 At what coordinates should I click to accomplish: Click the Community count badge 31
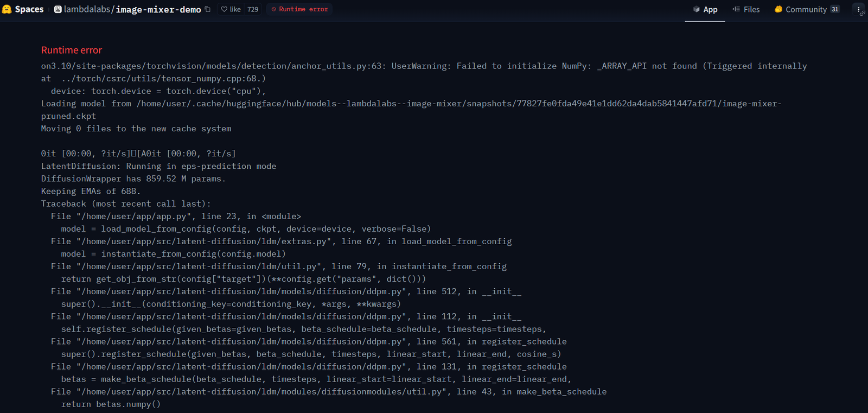pyautogui.click(x=835, y=9)
